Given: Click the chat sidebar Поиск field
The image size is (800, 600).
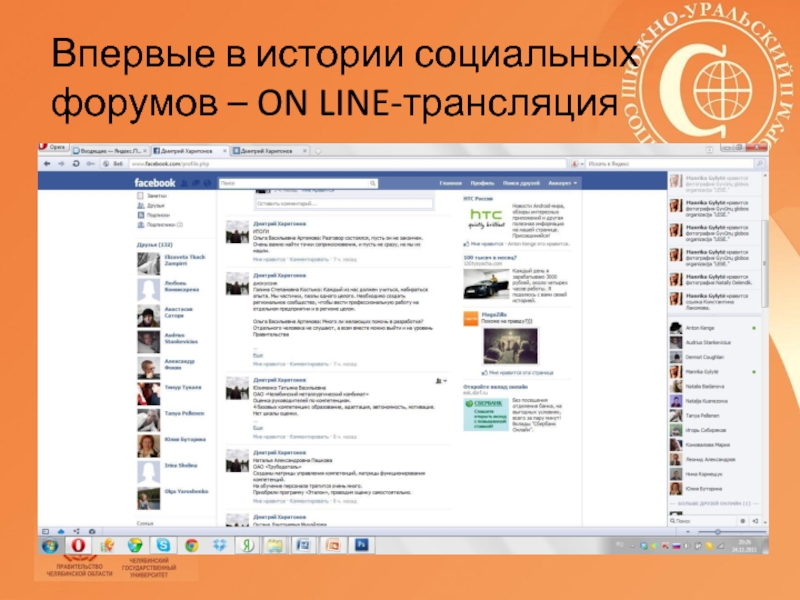Looking at the screenshot, I should tap(703, 521).
